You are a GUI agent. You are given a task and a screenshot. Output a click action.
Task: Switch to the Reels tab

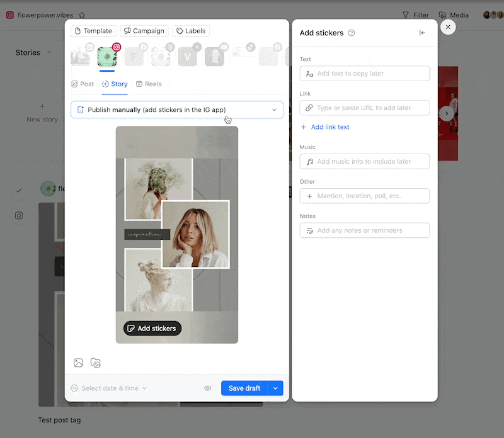pyautogui.click(x=149, y=84)
